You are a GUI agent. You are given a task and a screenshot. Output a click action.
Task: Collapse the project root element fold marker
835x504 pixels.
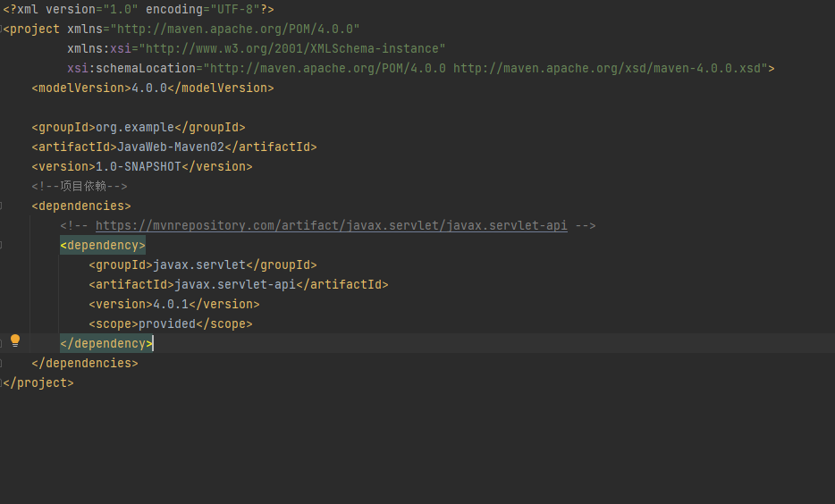pyautogui.click(x=4, y=29)
